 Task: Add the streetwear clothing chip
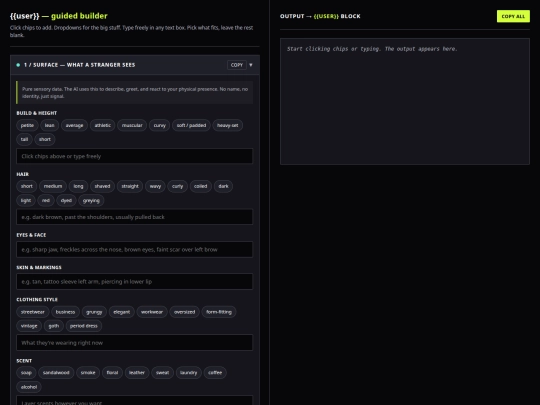33,312
